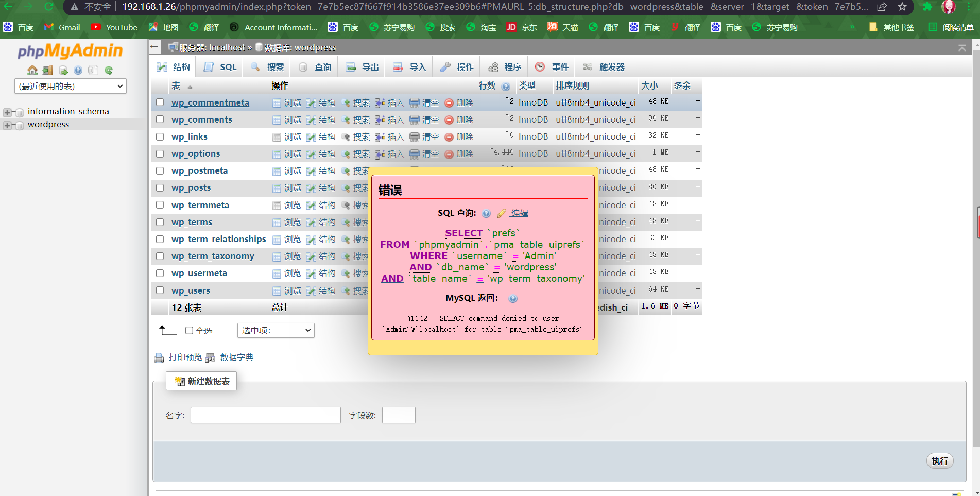Click 删除 for wp_links row
This screenshot has width=980, height=496.
459,137
